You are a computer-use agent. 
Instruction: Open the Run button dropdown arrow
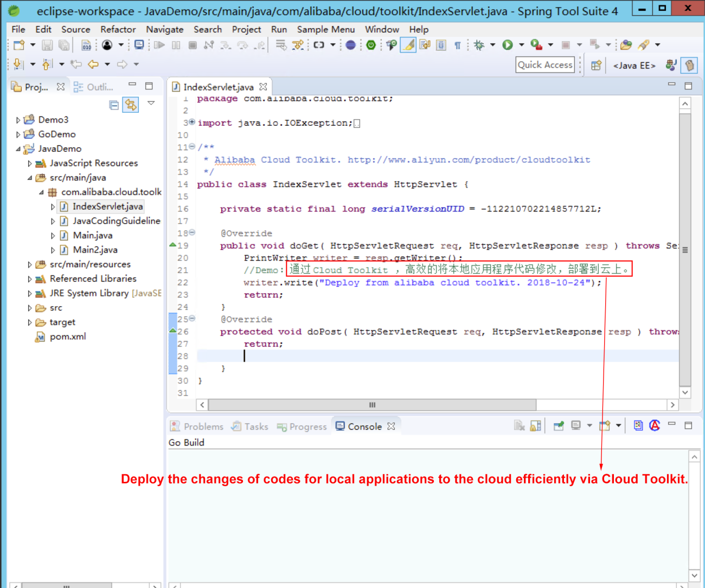click(x=521, y=45)
